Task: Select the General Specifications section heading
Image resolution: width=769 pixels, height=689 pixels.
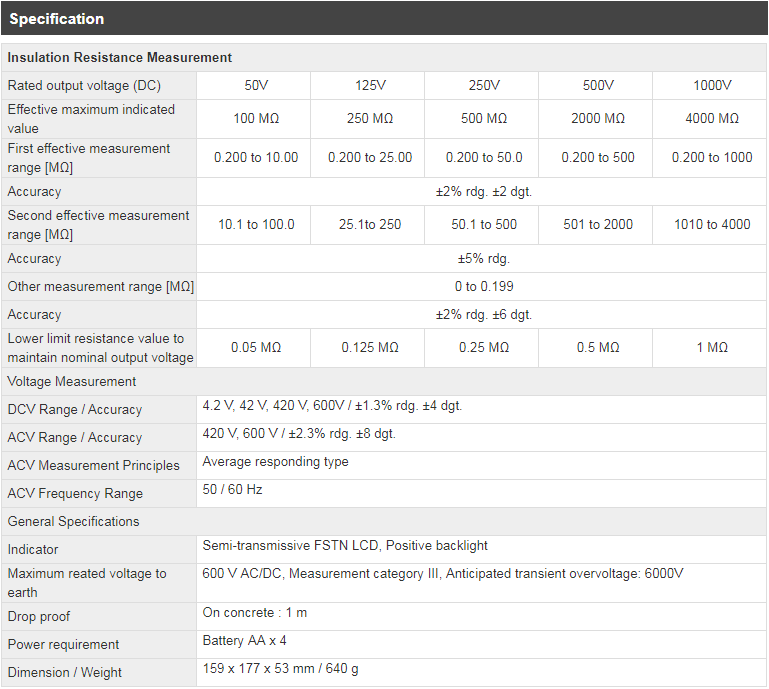Action: pyautogui.click(x=74, y=522)
